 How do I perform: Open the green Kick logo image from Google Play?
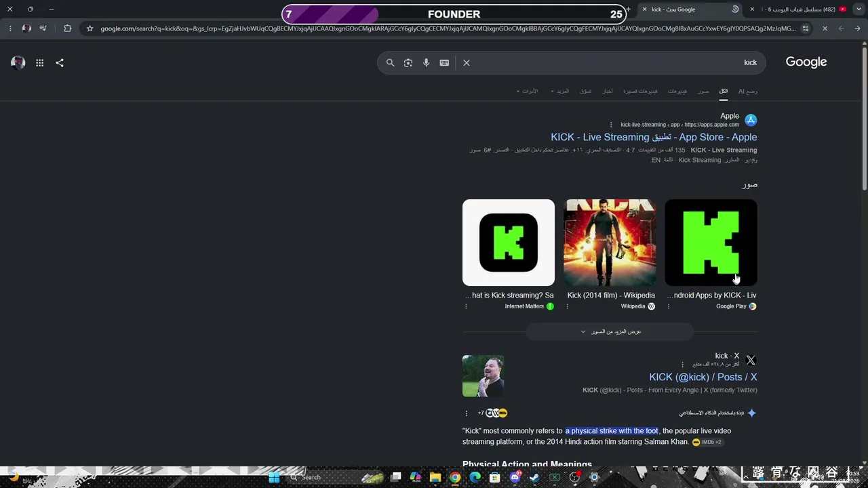pos(711,243)
